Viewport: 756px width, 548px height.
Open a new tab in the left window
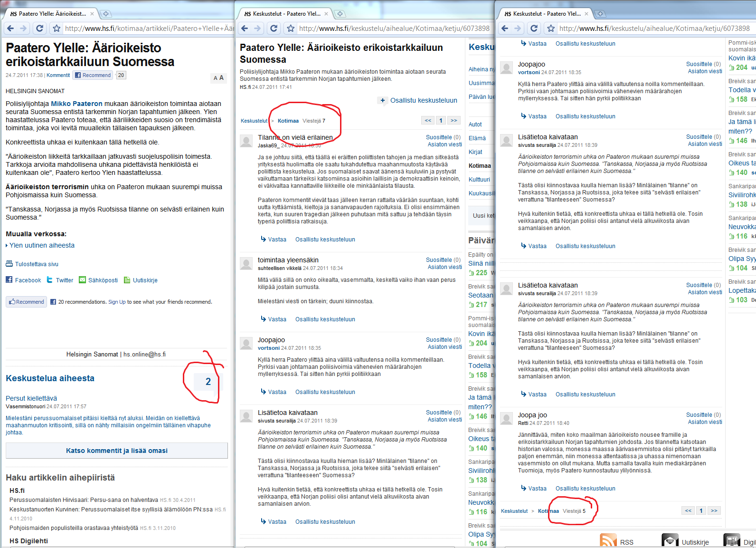[106, 14]
